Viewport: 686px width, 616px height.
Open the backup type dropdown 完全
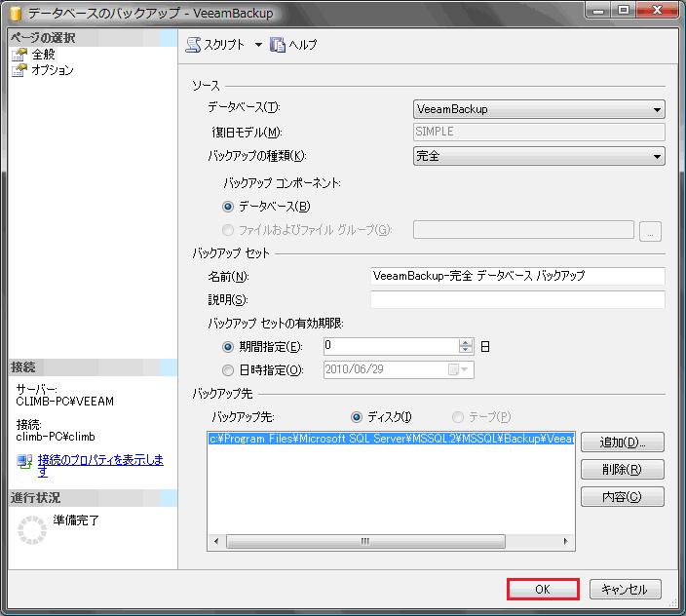click(539, 156)
